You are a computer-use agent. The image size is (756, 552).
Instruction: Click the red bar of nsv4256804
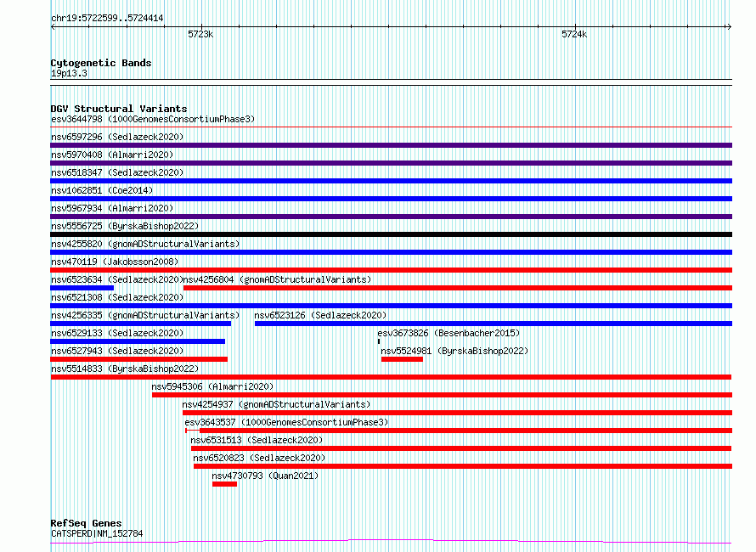pyautogui.click(x=458, y=288)
